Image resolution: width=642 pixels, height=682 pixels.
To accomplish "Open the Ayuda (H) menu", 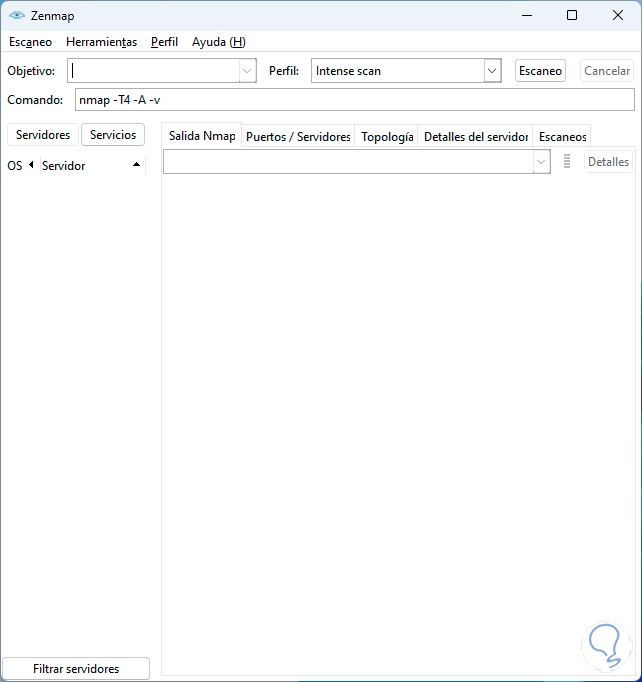I will click(219, 42).
